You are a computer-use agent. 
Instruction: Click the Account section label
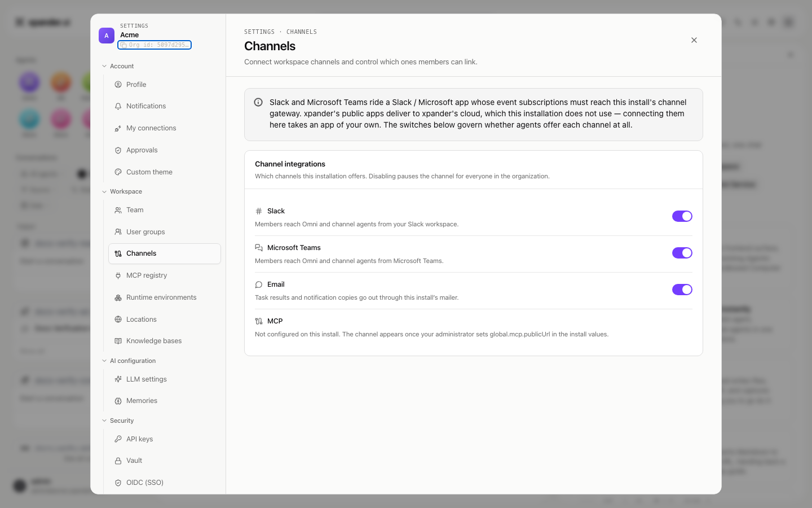coord(122,66)
